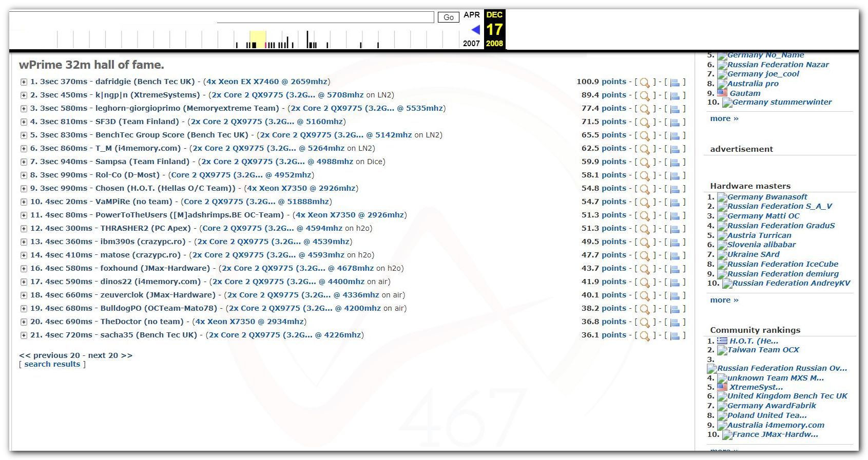Open screenshot icon for dafridgie score
The width and height of the screenshot is (868, 460).
pos(675,83)
